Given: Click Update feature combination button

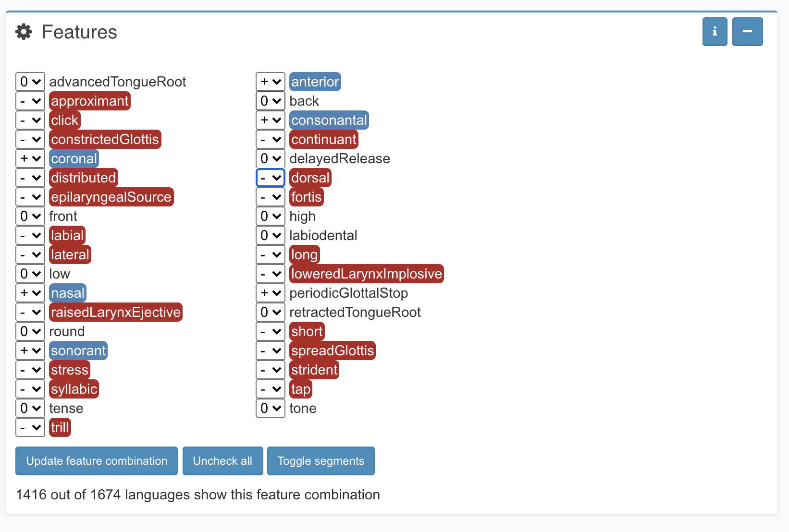Looking at the screenshot, I should click(97, 461).
